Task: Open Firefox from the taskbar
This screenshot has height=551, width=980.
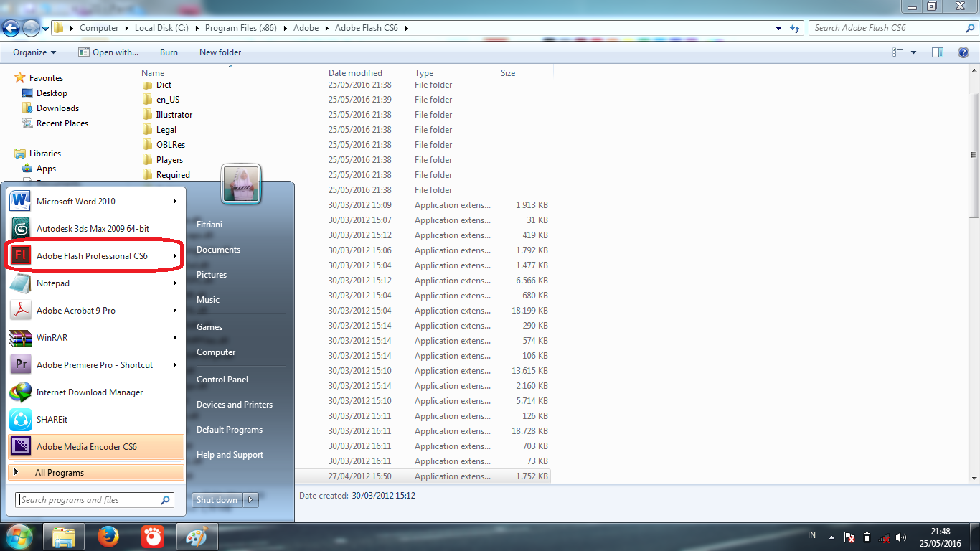Action: click(x=108, y=537)
